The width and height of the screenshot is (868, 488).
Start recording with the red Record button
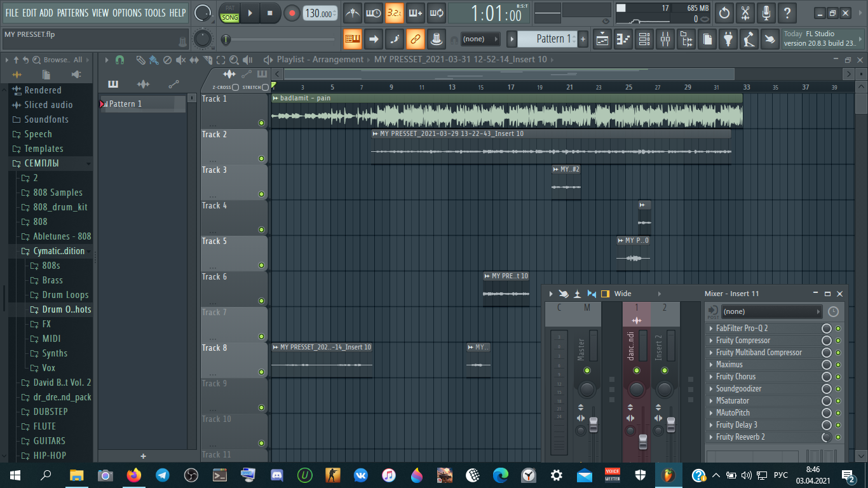292,13
